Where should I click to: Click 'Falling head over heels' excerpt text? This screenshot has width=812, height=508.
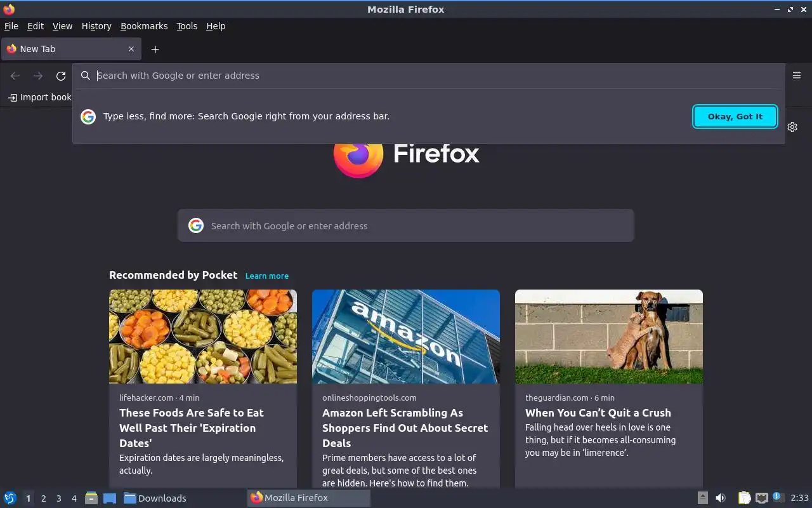(600, 440)
